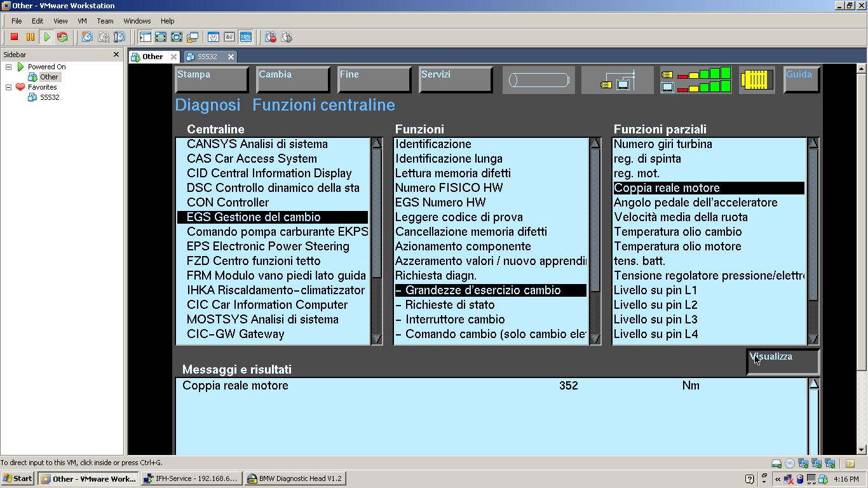Open the Team menu
The image size is (868, 488).
105,21
